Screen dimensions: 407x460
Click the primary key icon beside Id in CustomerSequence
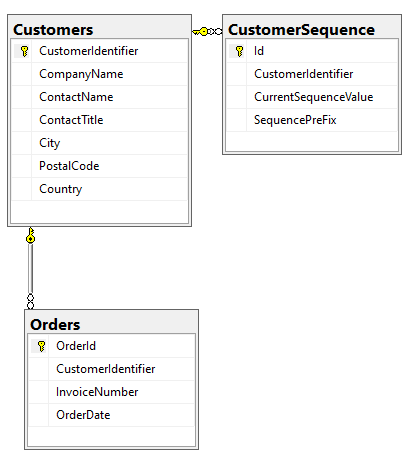pyautogui.click(x=239, y=51)
